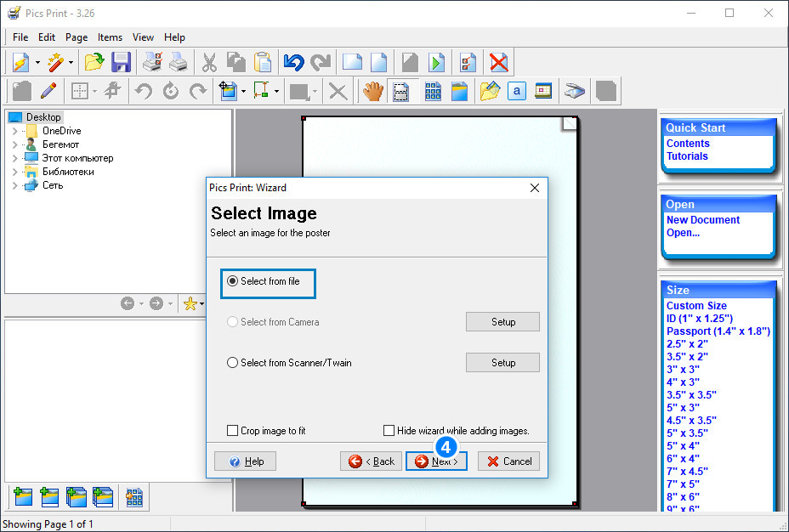Click the scanner icon in second toolbar

coord(575,91)
